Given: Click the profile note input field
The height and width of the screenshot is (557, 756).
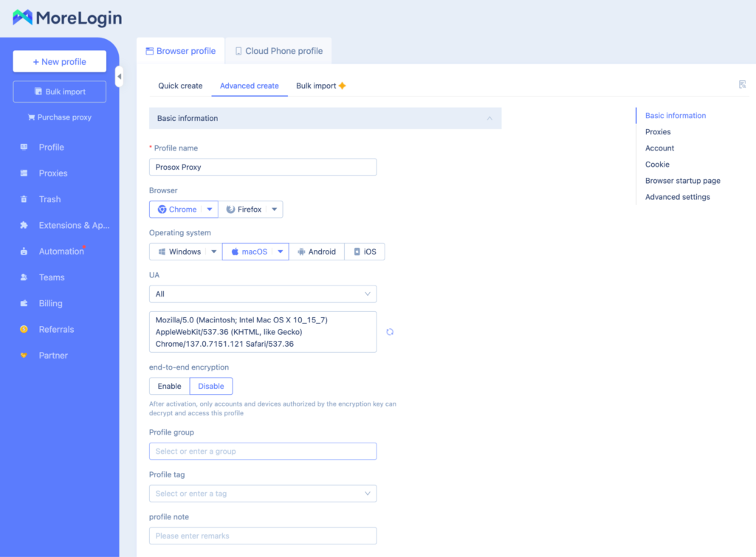Looking at the screenshot, I should (x=263, y=536).
